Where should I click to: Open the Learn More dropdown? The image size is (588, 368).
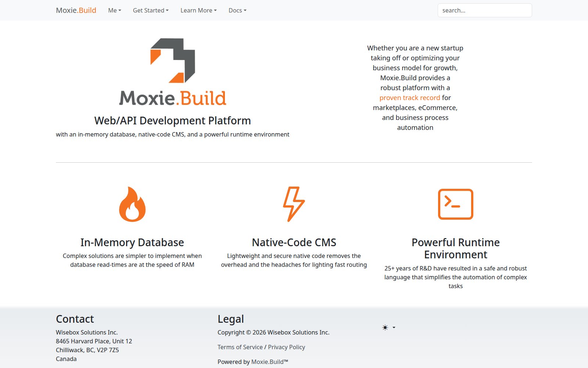click(198, 10)
